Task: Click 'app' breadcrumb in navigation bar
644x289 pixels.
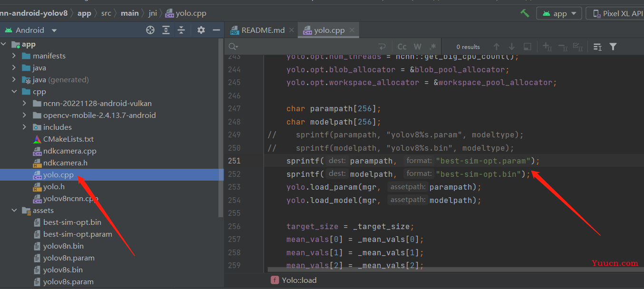Action: click(x=84, y=13)
